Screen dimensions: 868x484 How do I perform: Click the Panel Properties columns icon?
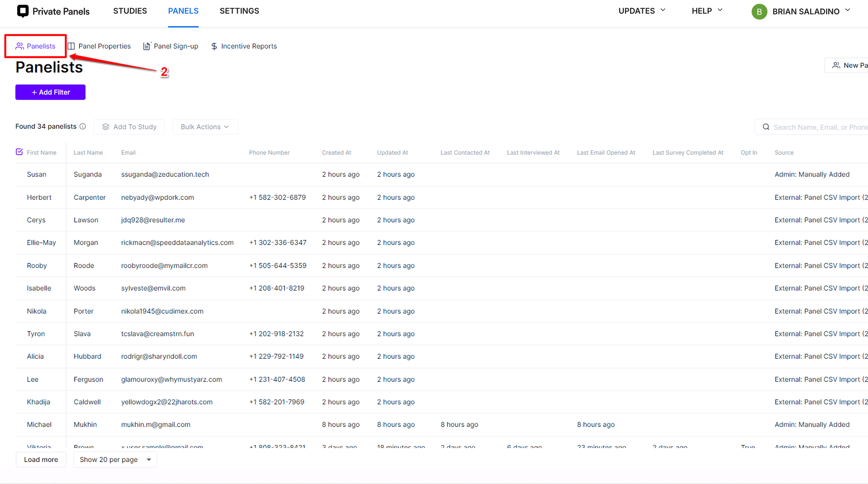tap(71, 46)
